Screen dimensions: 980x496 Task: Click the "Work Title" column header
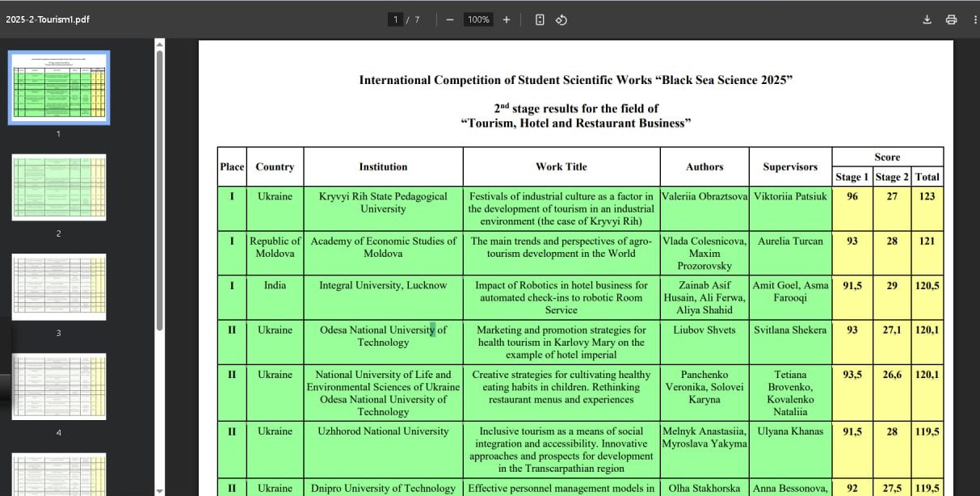(x=561, y=166)
